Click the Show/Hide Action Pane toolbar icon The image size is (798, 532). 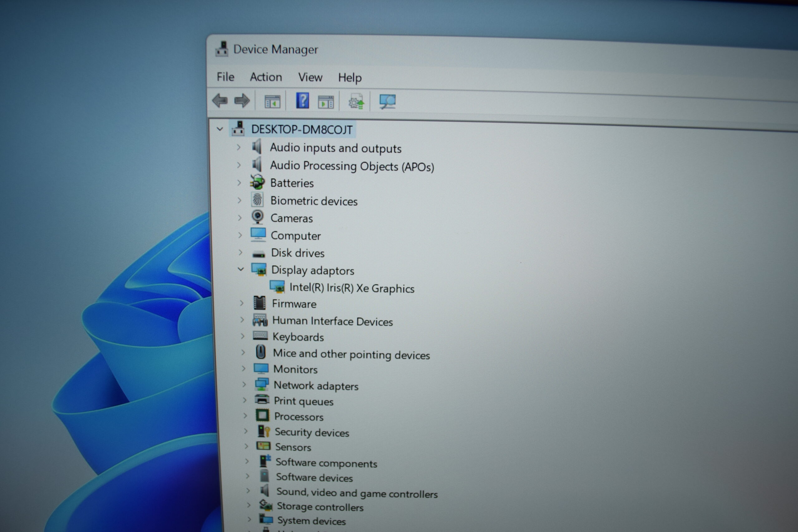[x=326, y=102]
